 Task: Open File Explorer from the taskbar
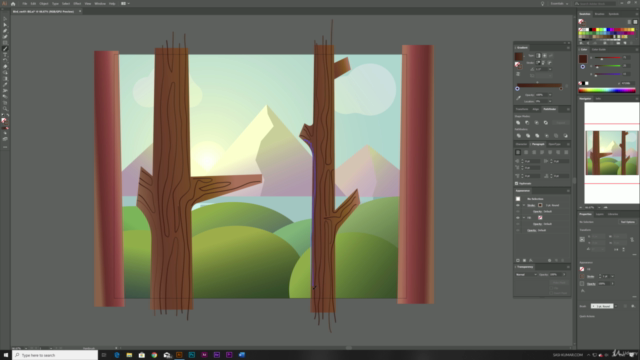[129, 355]
